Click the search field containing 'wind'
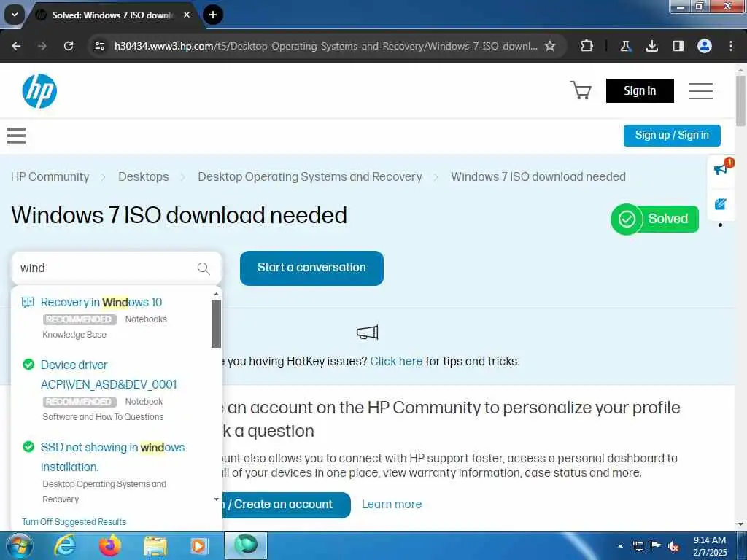 coord(116,268)
